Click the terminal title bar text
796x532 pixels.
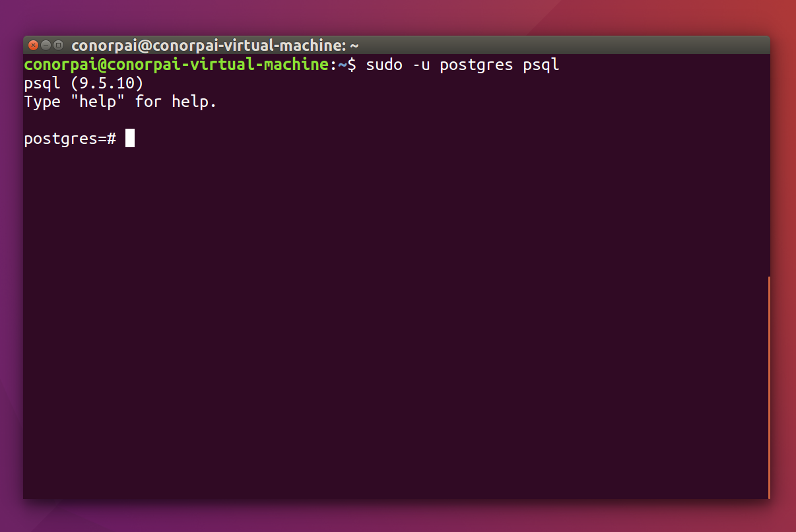click(x=215, y=46)
